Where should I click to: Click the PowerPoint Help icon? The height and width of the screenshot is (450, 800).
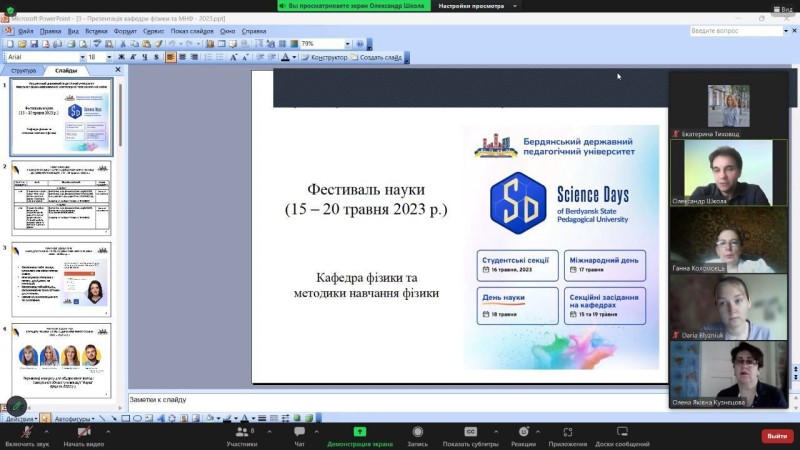click(360, 44)
